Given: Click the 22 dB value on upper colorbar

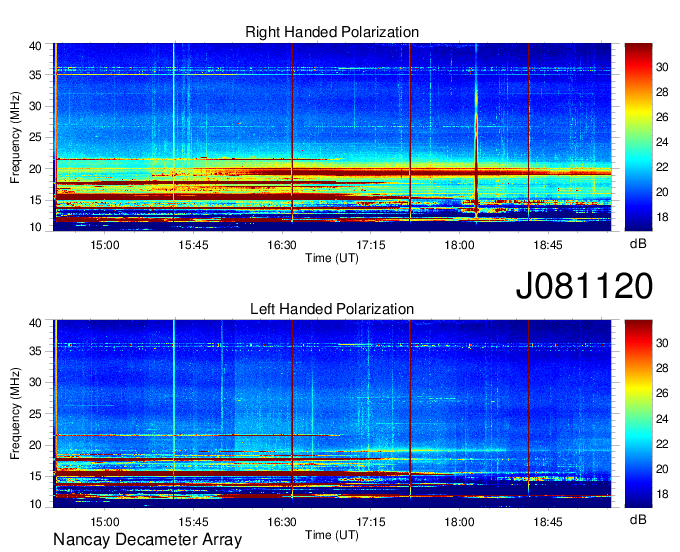Looking at the screenshot, I should coord(662,167).
